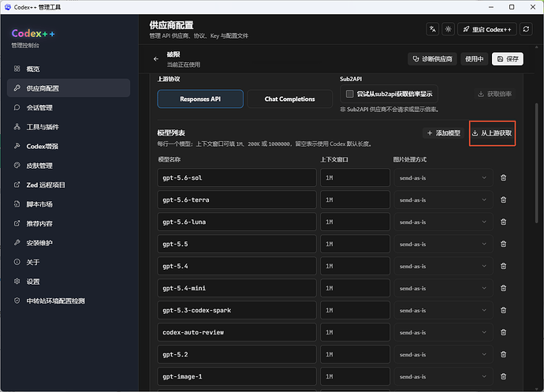Click the gpt-5.6-terra model name field
544x392 pixels.
tap(237, 200)
